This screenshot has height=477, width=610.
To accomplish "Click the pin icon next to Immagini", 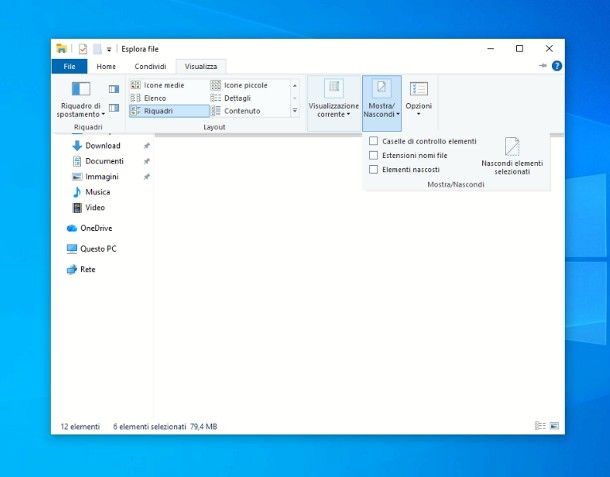I will pyautogui.click(x=147, y=177).
